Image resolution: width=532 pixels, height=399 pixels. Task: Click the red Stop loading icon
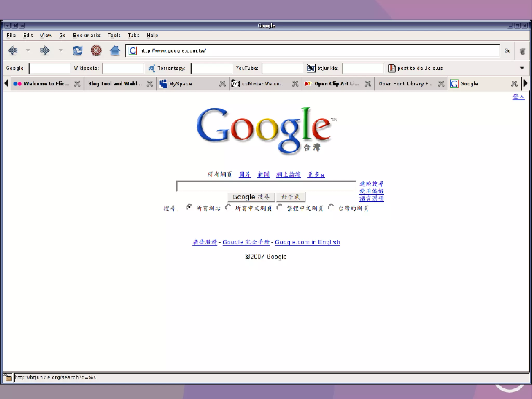pyautogui.click(x=96, y=50)
